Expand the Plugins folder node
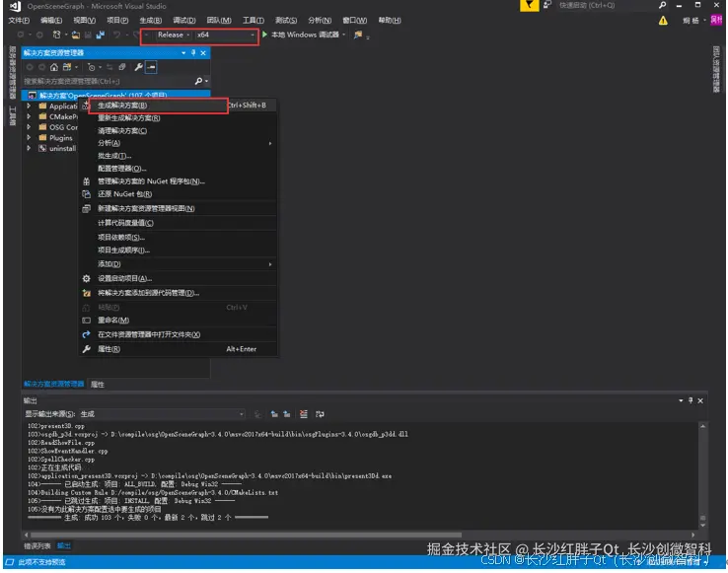 tap(29, 137)
